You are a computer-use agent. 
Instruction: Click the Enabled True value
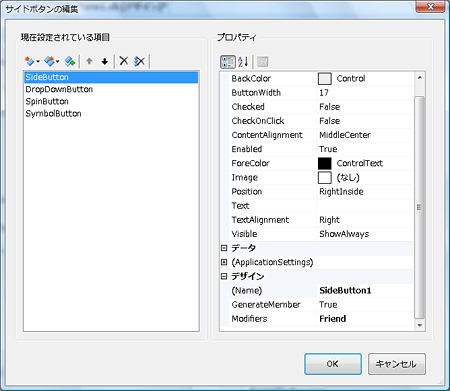(365, 149)
